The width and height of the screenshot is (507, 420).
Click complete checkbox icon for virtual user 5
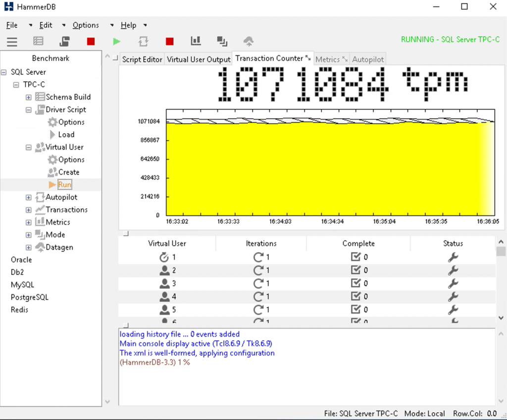355,310
